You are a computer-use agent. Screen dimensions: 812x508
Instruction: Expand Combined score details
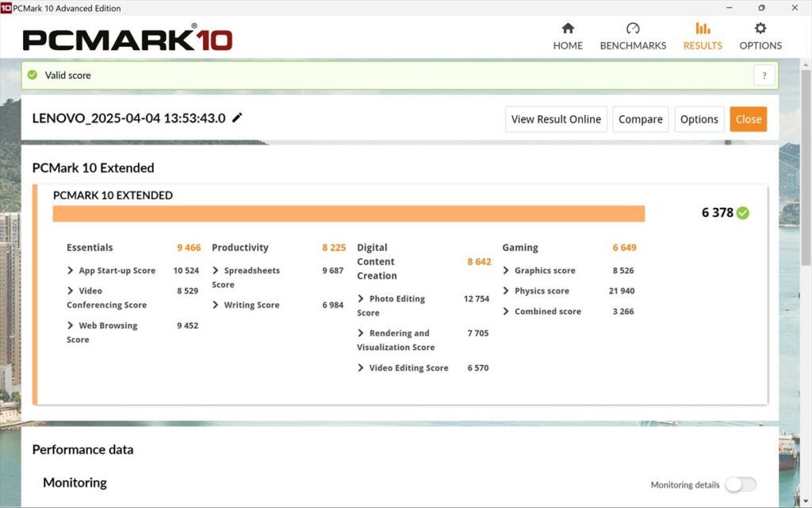506,311
